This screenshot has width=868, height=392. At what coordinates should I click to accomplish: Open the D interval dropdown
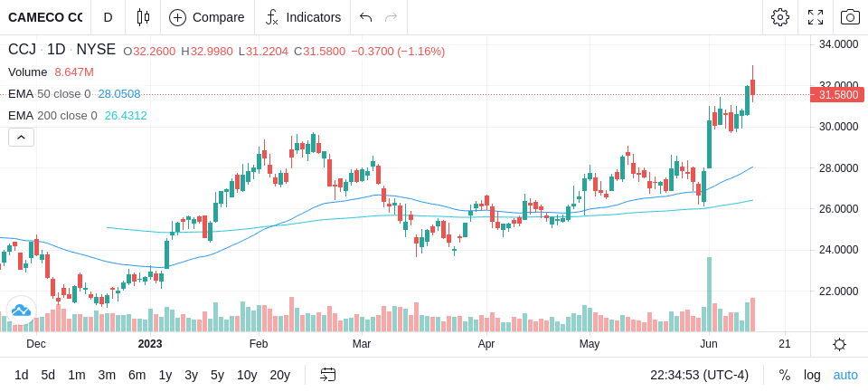(x=108, y=17)
